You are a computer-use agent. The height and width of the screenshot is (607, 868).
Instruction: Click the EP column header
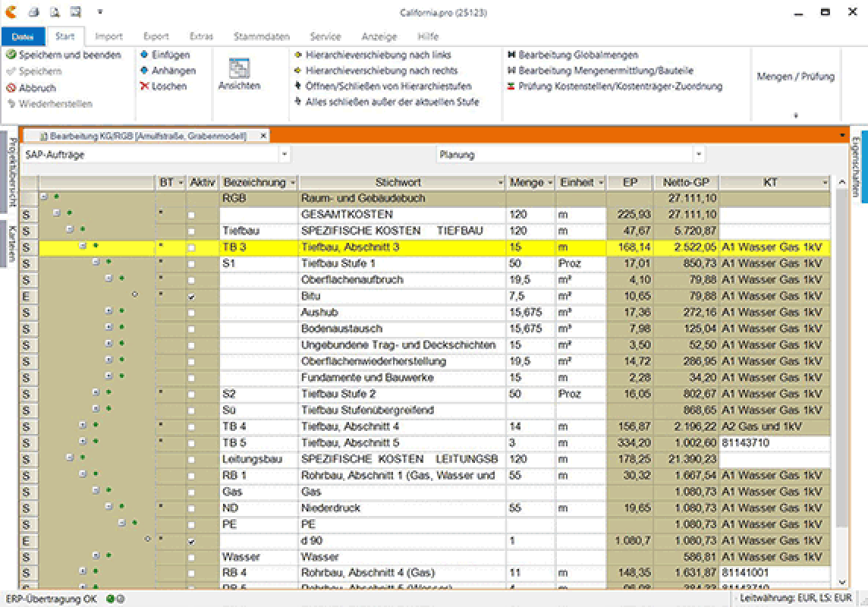pyautogui.click(x=630, y=183)
